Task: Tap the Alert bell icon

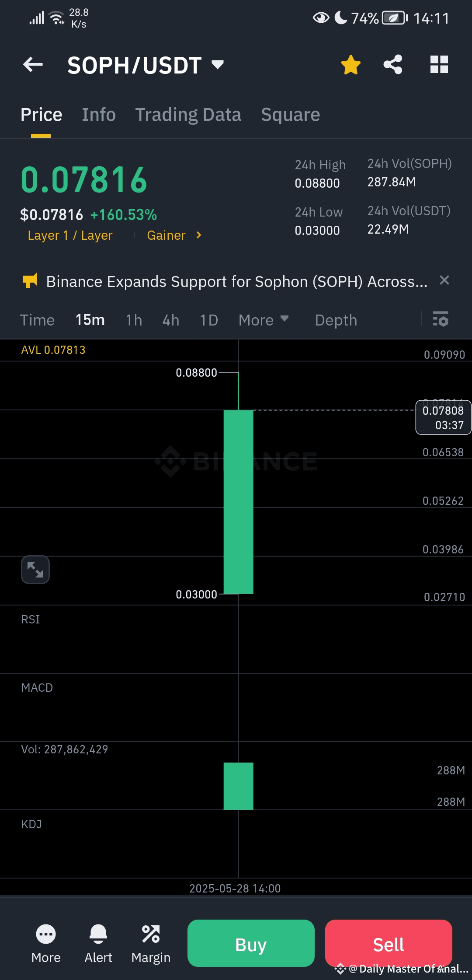Action: click(x=98, y=934)
